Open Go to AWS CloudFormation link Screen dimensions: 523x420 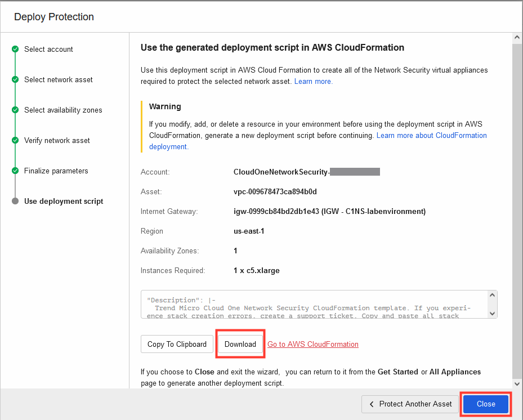coord(313,344)
